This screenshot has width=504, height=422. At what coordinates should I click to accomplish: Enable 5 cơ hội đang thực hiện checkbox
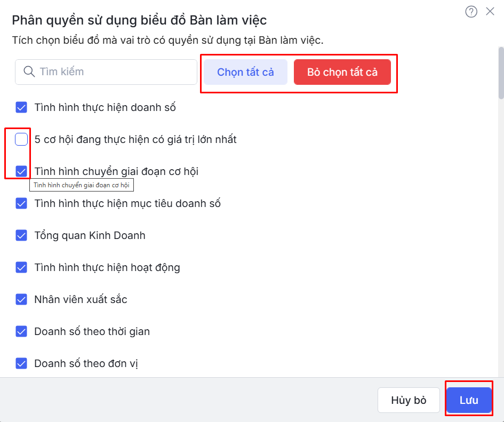(x=21, y=140)
